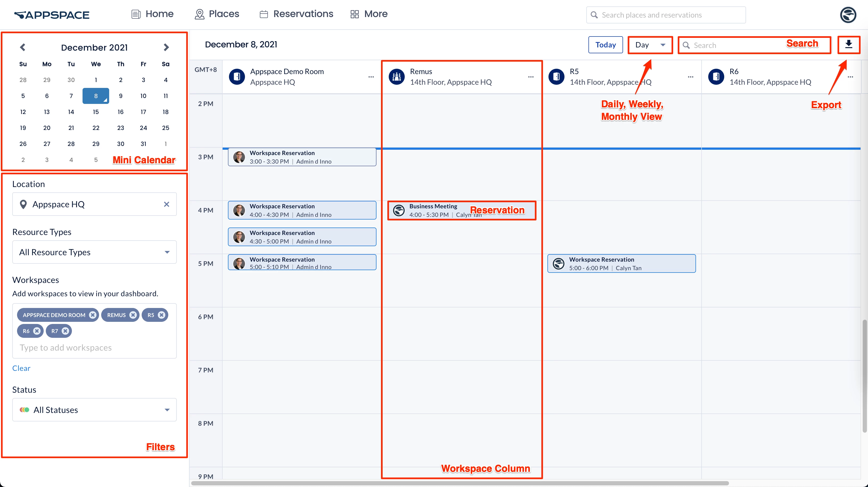Click the horizontal scrollbar at the bottom
The image size is (868, 487).
click(x=460, y=483)
